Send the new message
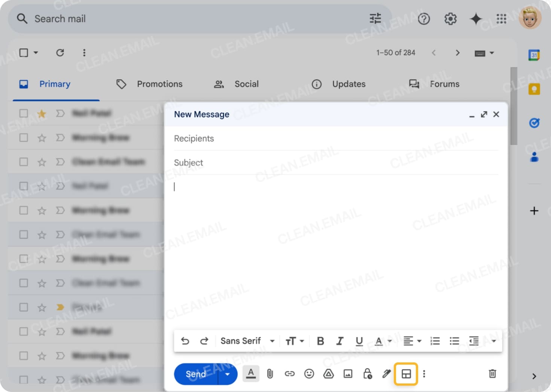This screenshot has width=551, height=392. pos(195,374)
